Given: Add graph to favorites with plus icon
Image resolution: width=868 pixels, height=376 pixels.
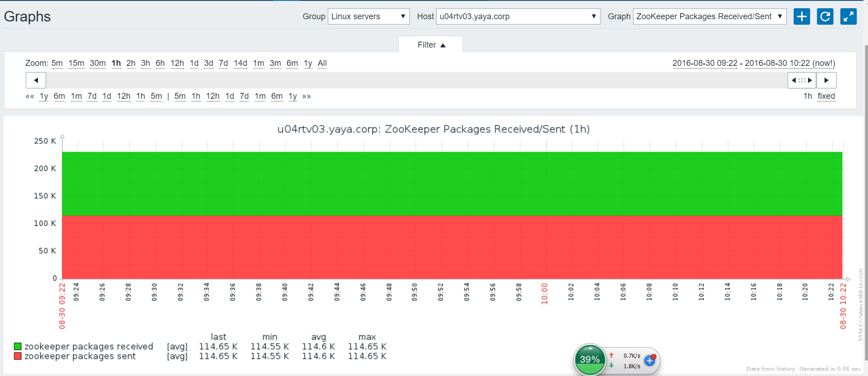Looking at the screenshot, I should tap(802, 16).
